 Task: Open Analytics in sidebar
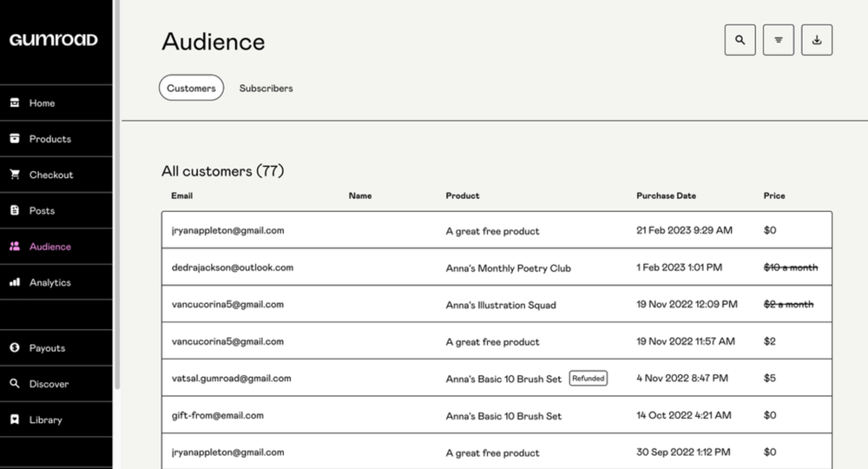point(56,282)
